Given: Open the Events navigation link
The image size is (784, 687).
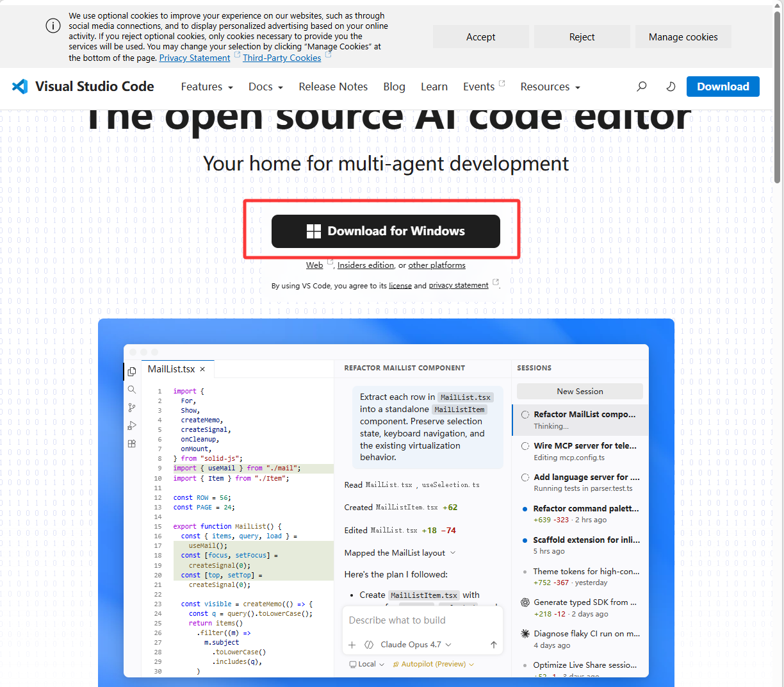Looking at the screenshot, I should tap(478, 87).
